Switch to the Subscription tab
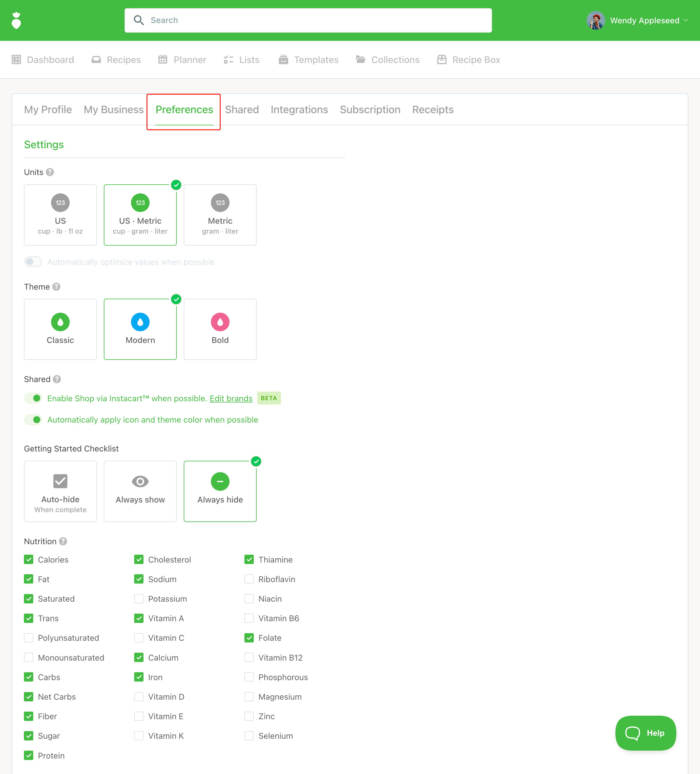Viewport: 700px width, 774px height. click(x=370, y=110)
